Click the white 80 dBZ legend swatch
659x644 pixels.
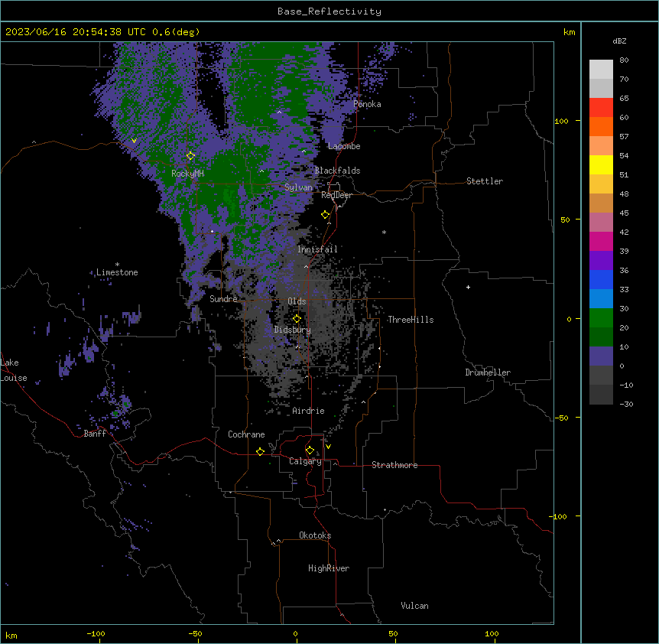click(601, 70)
